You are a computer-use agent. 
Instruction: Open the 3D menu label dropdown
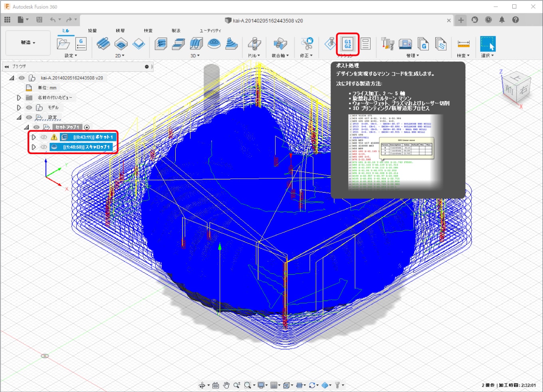[x=195, y=56]
